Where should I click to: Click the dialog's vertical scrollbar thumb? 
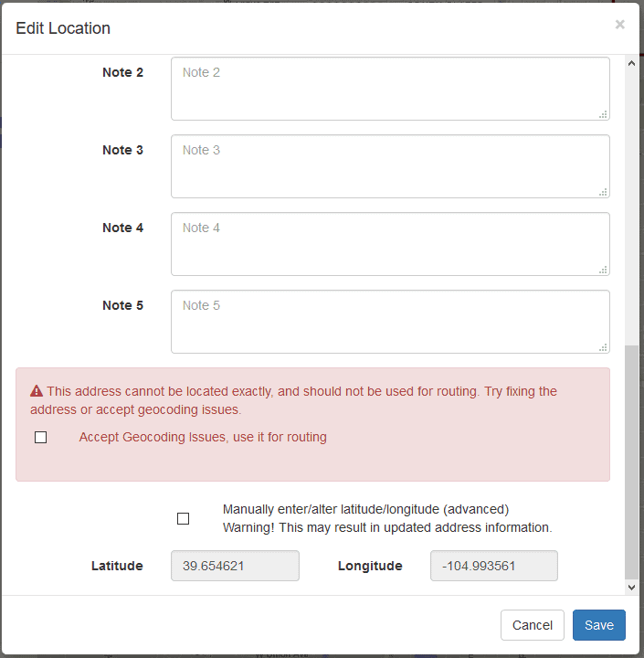click(631, 462)
